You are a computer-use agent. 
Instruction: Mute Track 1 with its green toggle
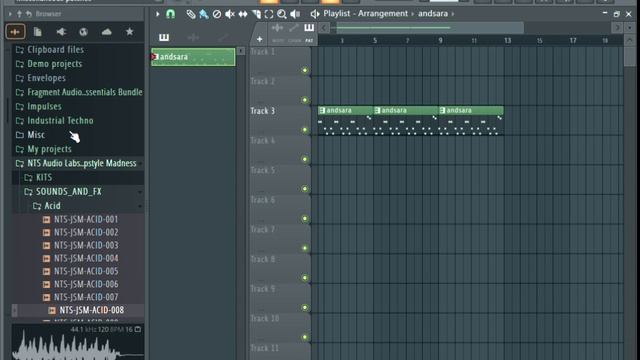tap(305, 70)
